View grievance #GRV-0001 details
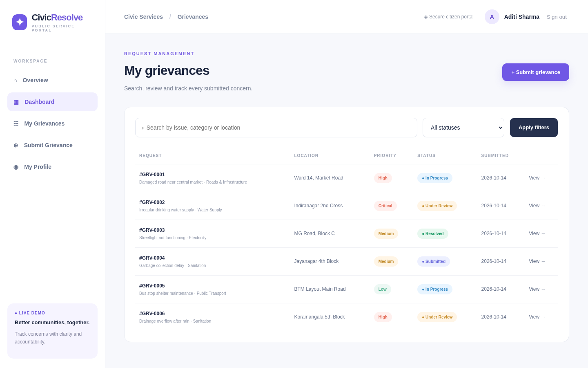 coord(537,178)
